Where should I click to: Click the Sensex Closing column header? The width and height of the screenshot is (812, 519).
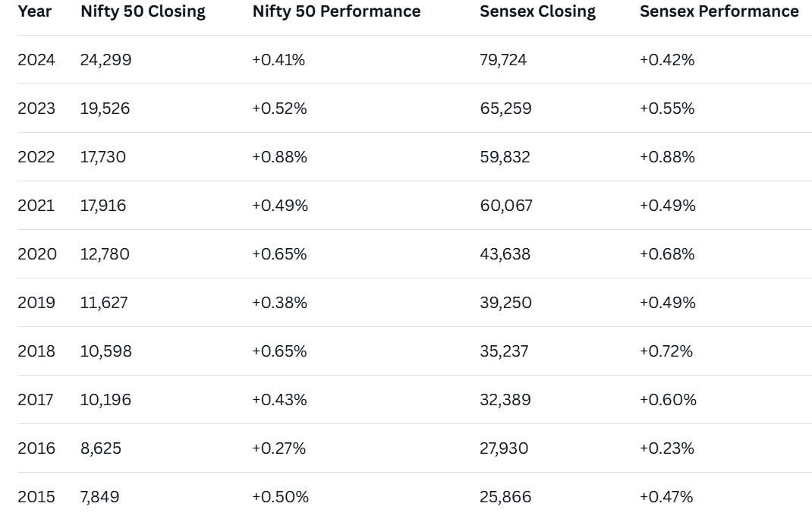point(537,11)
